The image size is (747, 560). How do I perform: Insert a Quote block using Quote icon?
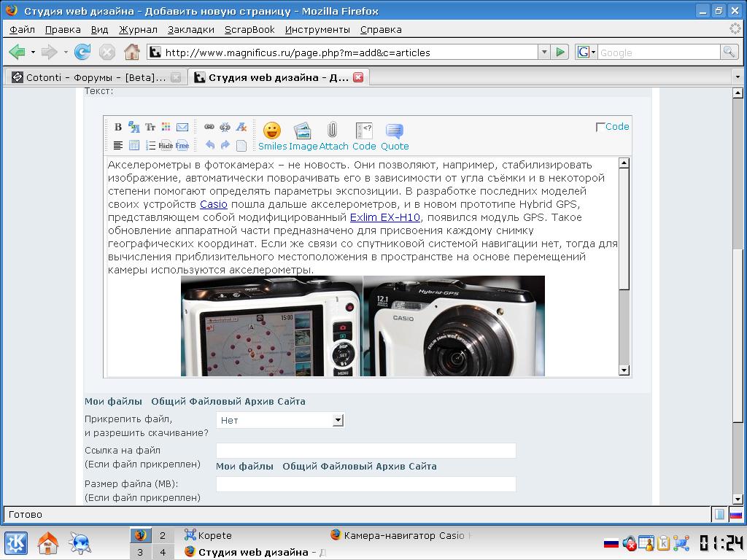395,136
